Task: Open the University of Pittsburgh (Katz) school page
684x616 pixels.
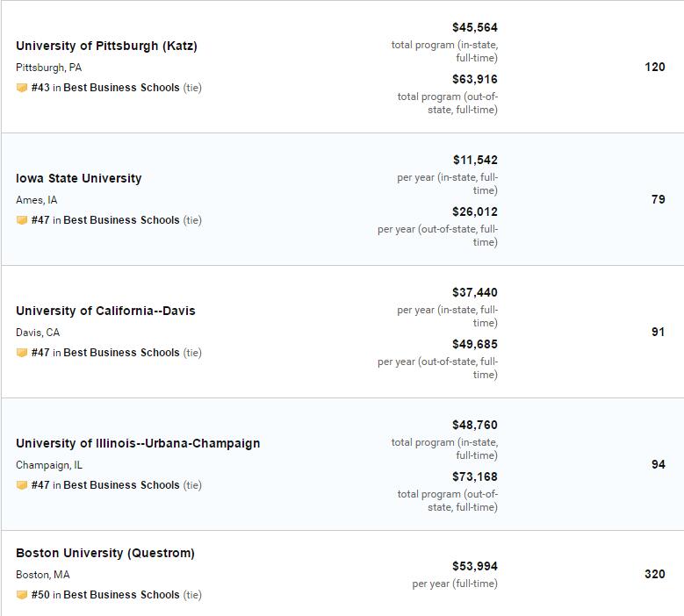Action: (x=106, y=46)
